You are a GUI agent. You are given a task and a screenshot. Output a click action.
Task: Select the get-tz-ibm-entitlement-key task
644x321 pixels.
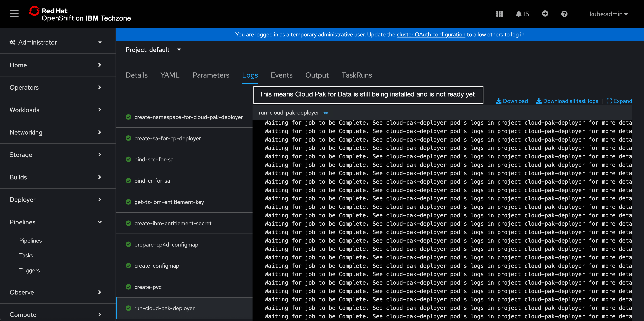click(x=169, y=202)
